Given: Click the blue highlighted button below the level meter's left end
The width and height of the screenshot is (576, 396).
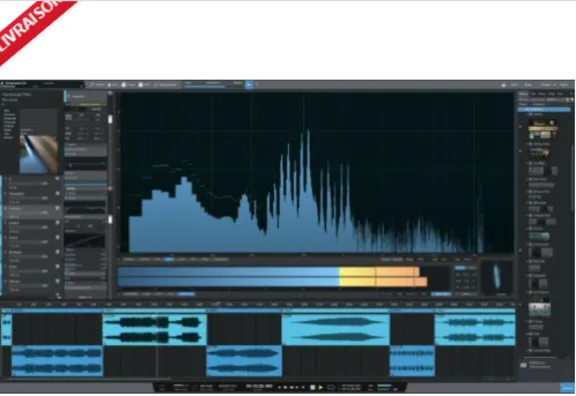Looking at the screenshot, I should coord(186,294).
